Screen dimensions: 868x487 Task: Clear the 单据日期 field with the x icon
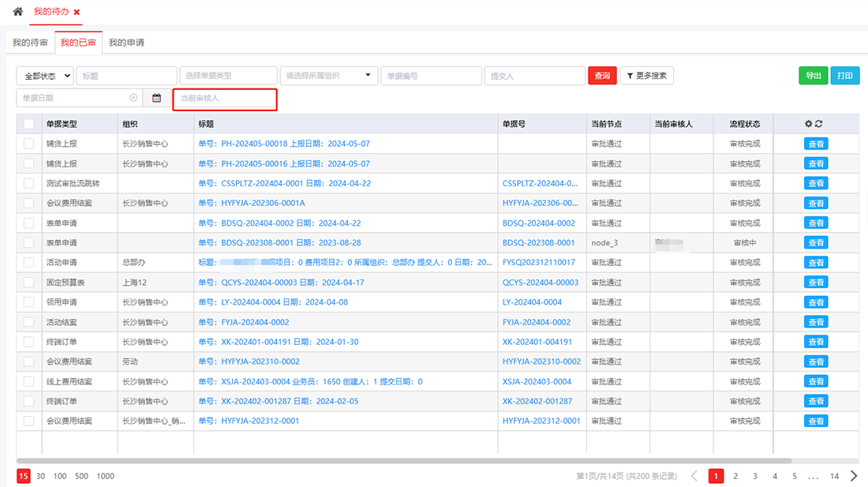coord(133,98)
